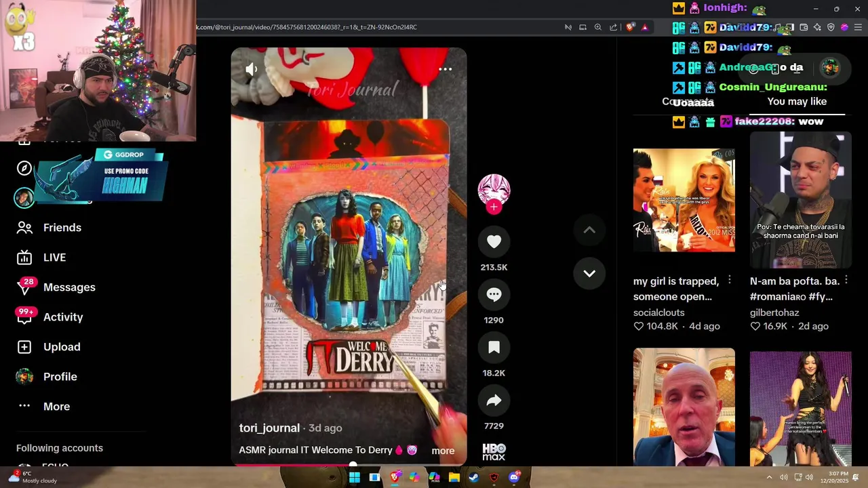Open the tori_journal username link
This screenshot has height=488, width=868.
point(269,428)
